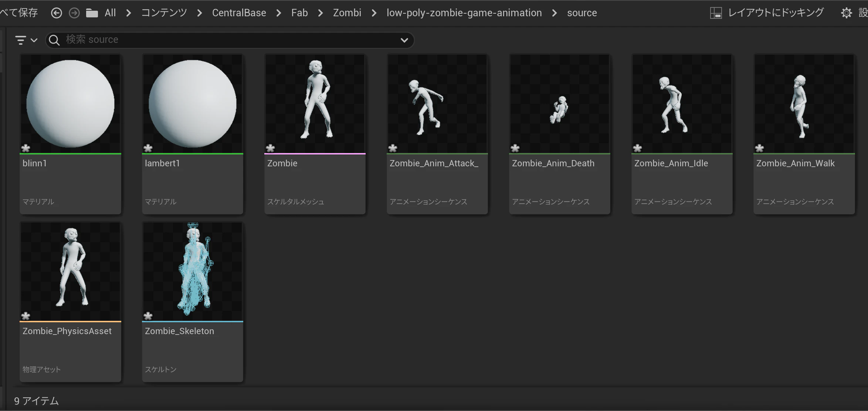The height and width of the screenshot is (411, 868).
Task: Click unsaved asterisk on Zombie skeletal mesh
Action: pyautogui.click(x=270, y=148)
